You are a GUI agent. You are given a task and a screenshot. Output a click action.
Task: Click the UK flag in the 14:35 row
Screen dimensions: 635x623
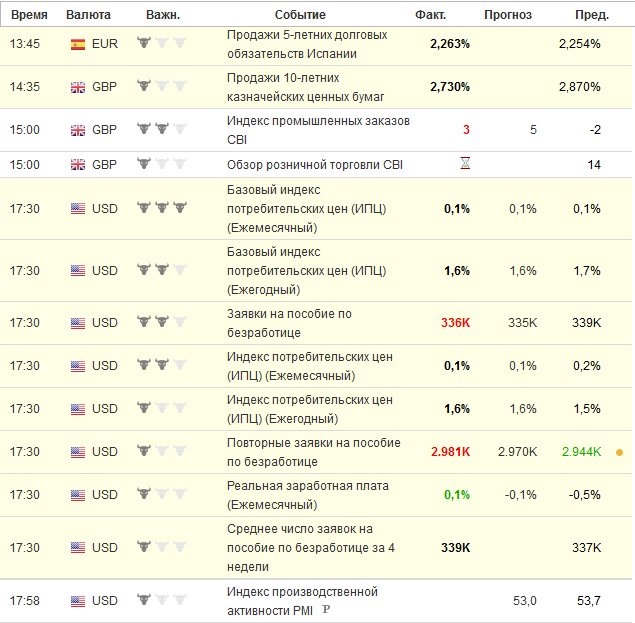tap(78, 87)
